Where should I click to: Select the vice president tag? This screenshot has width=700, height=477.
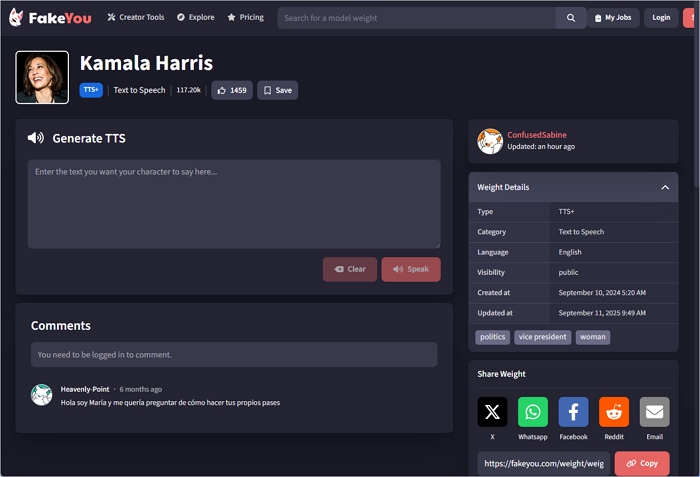(542, 337)
